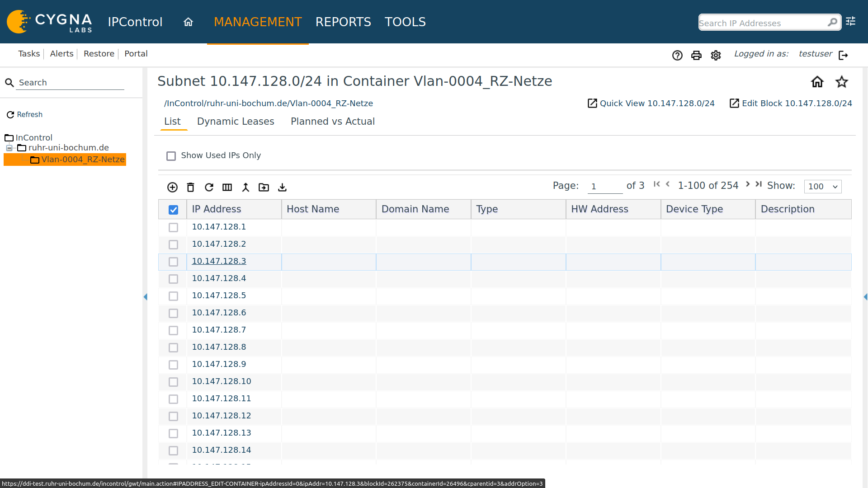
Task: Open IP address 10.147.128.10
Action: (x=222, y=381)
